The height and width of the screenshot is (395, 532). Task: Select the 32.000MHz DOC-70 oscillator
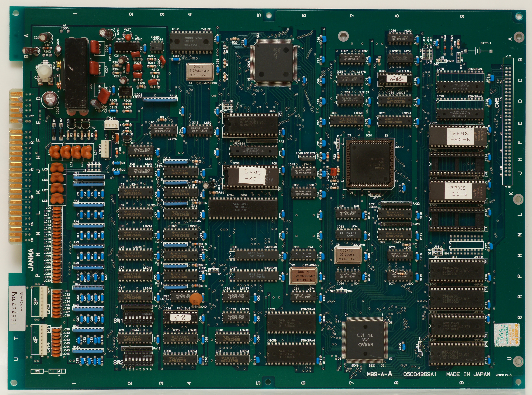click(348, 255)
